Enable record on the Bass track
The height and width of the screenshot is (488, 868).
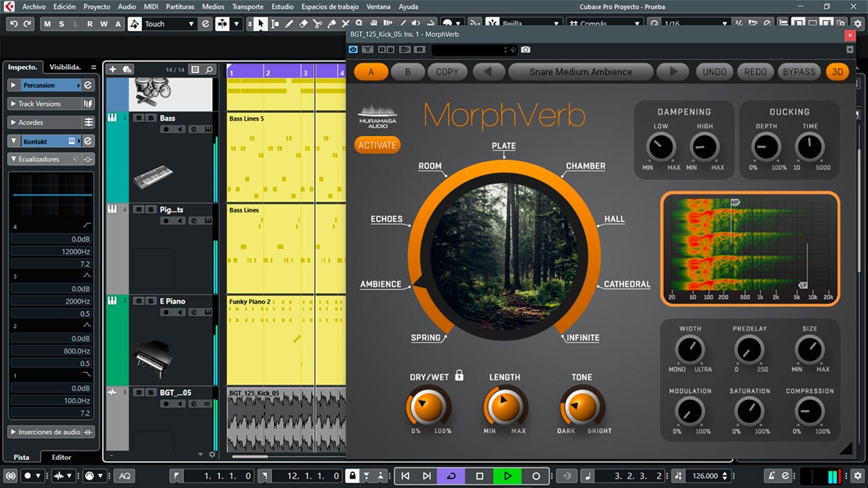(x=166, y=129)
